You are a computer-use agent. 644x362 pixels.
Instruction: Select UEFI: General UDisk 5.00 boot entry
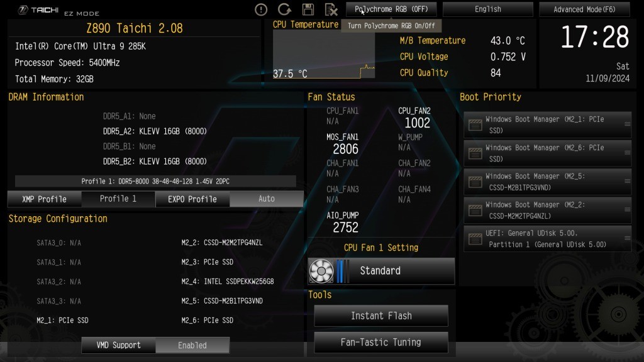pyautogui.click(x=548, y=238)
